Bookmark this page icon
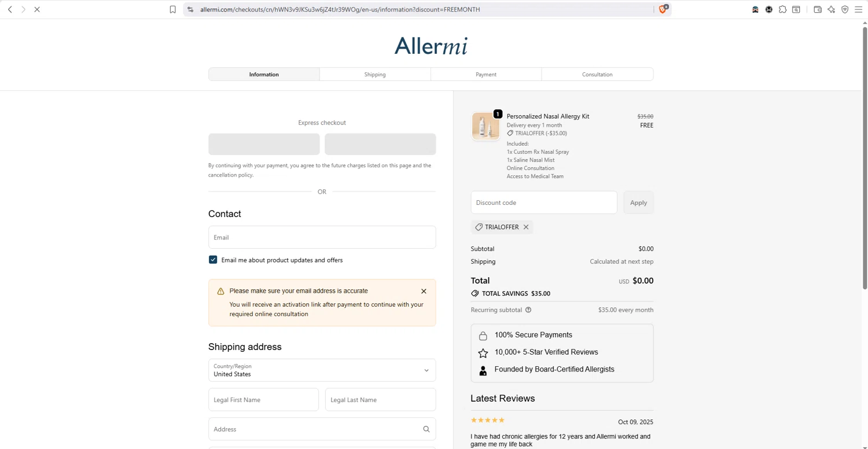Image resolution: width=868 pixels, height=449 pixels. pyautogui.click(x=172, y=9)
